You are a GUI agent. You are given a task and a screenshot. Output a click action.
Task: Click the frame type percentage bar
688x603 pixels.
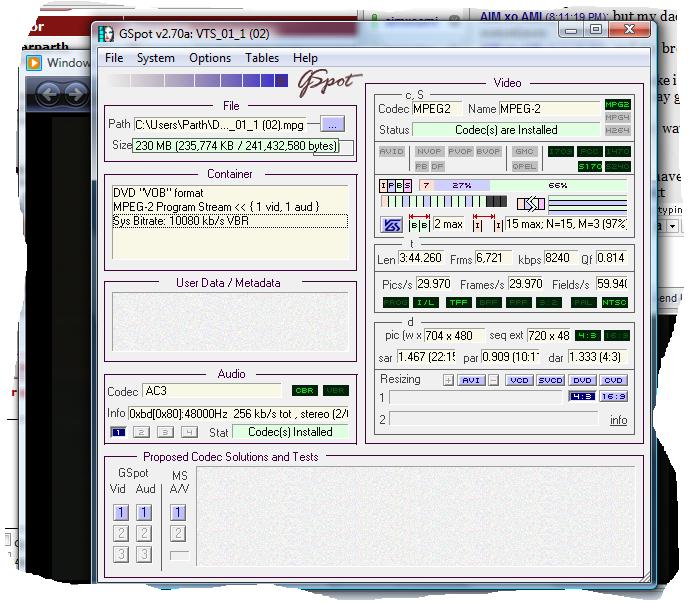(523, 186)
